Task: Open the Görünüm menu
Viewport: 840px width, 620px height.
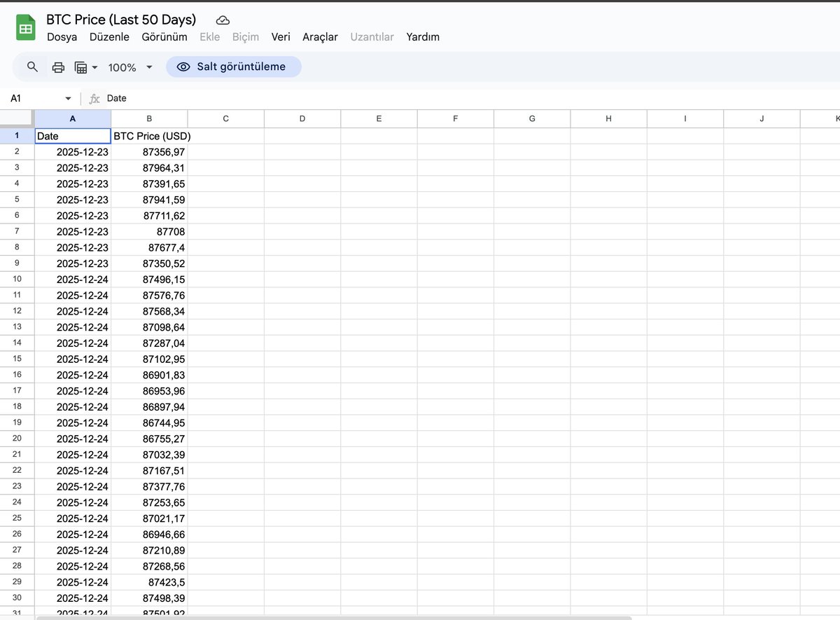Action: pyautogui.click(x=164, y=37)
